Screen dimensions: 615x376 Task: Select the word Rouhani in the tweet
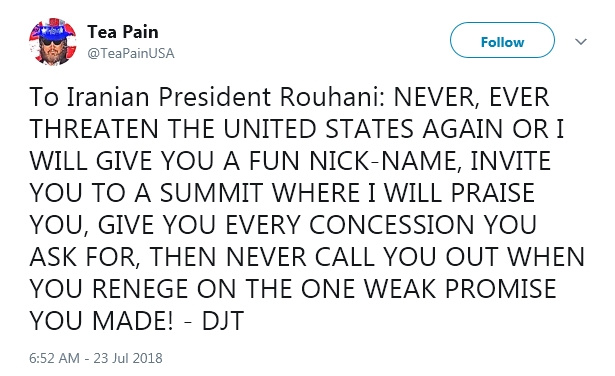332,97
